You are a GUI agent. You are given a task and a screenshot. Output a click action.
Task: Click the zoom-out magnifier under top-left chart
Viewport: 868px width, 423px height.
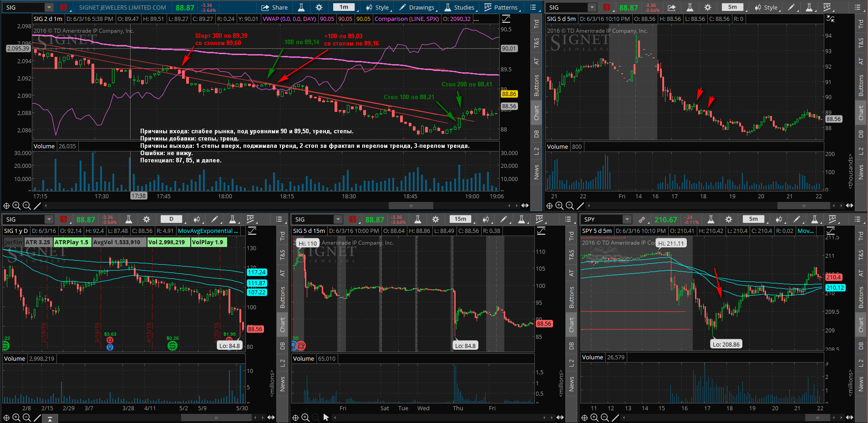point(26,206)
